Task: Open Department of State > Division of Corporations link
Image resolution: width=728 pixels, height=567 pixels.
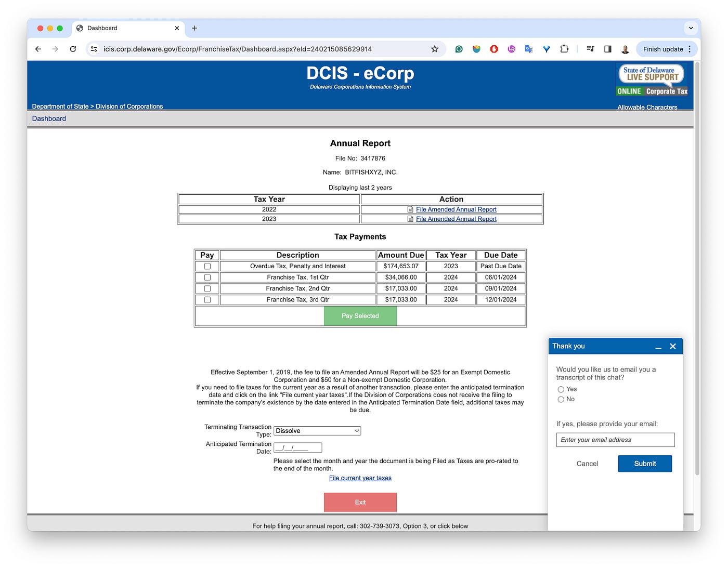Action: click(97, 107)
